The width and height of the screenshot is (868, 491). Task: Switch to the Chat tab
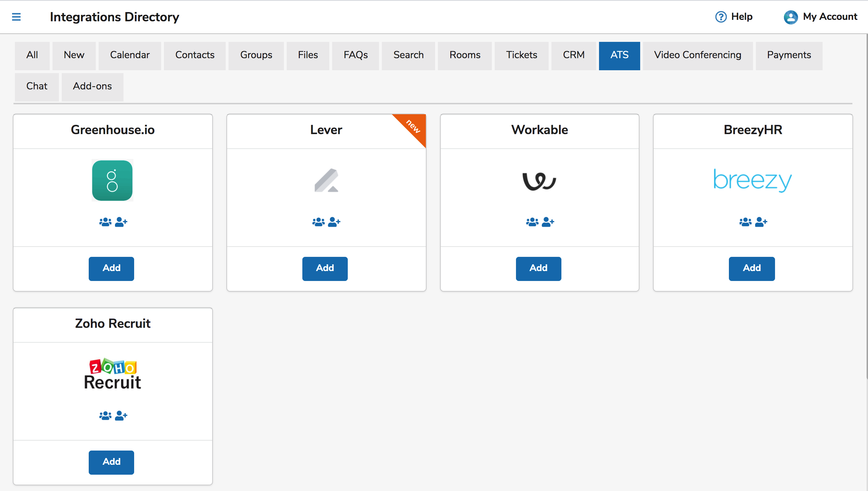coord(37,87)
